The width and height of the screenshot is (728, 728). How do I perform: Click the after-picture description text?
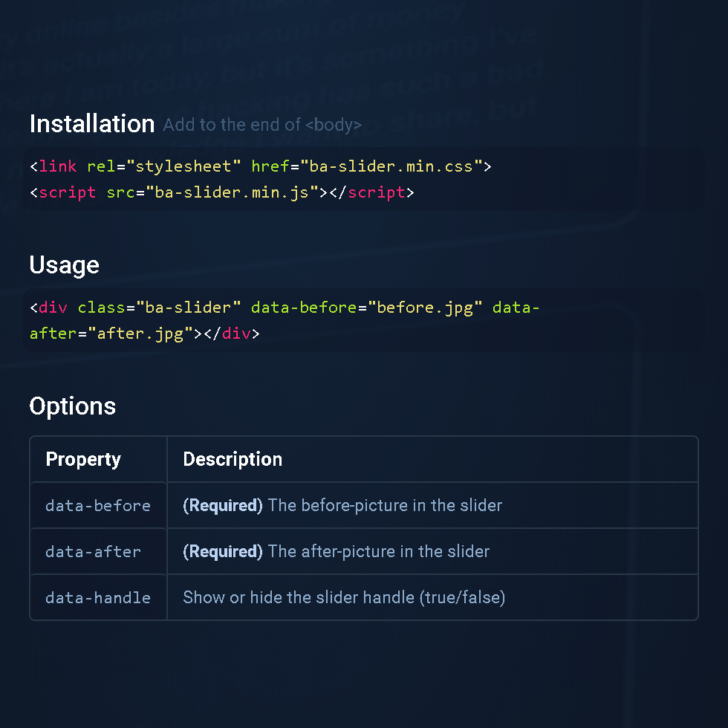379,552
